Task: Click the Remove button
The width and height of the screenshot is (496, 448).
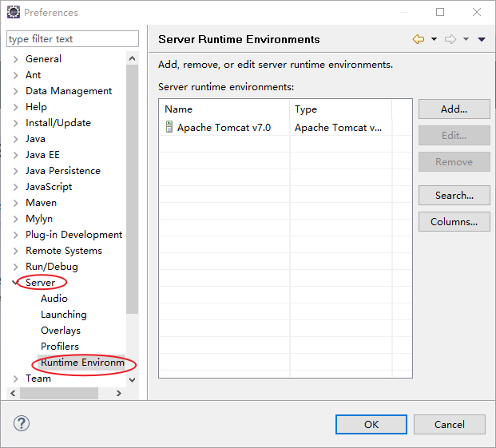Action: tap(454, 162)
